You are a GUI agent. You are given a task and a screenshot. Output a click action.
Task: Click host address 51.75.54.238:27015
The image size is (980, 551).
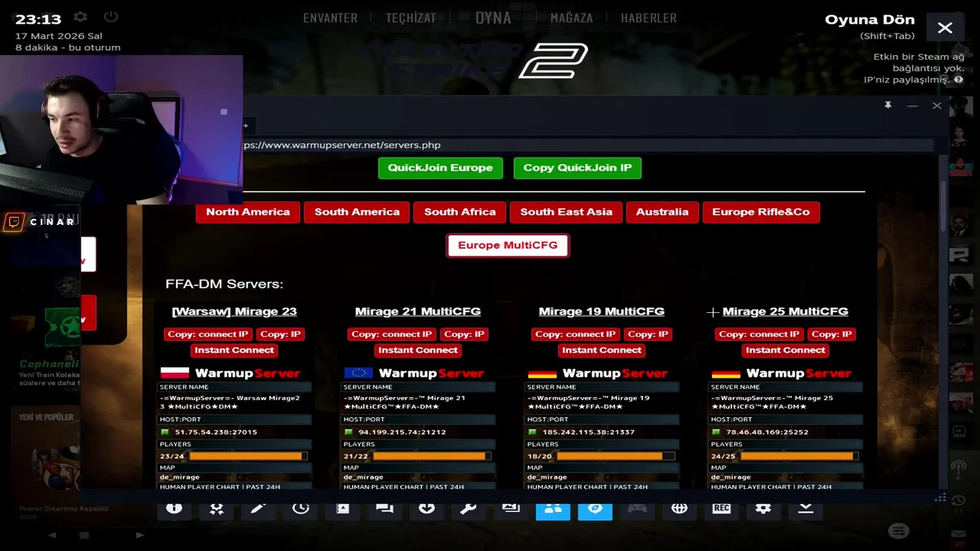(216, 432)
